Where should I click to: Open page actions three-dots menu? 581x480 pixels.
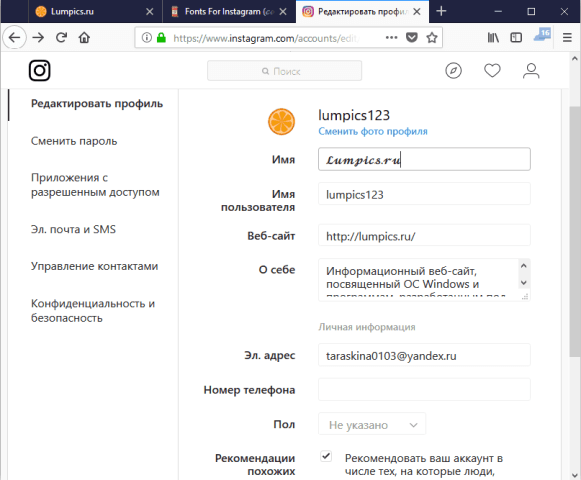(x=391, y=37)
